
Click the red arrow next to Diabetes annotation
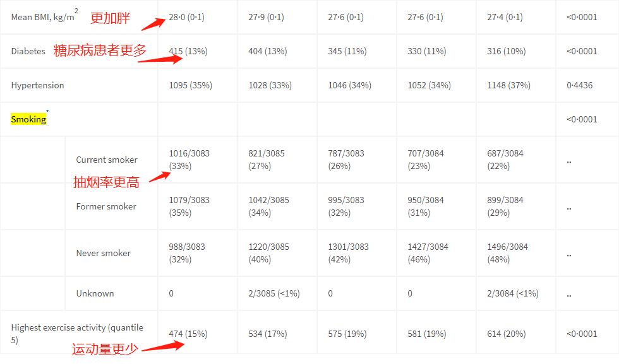click(160, 59)
